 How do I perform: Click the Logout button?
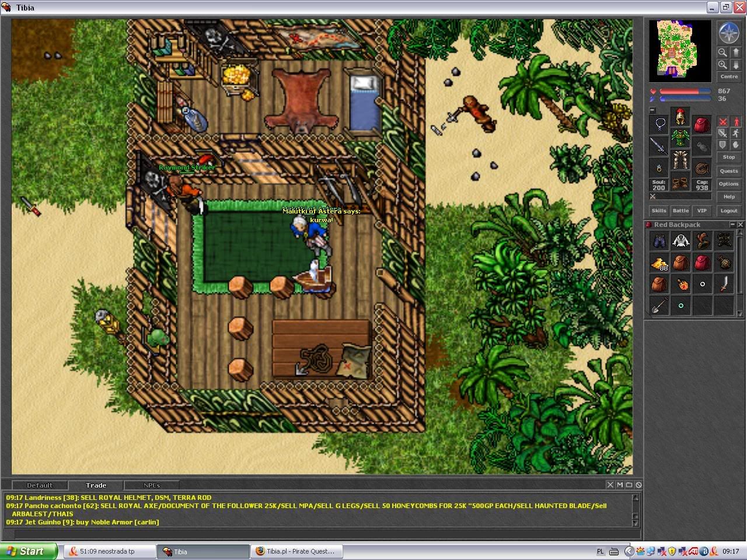click(x=729, y=211)
